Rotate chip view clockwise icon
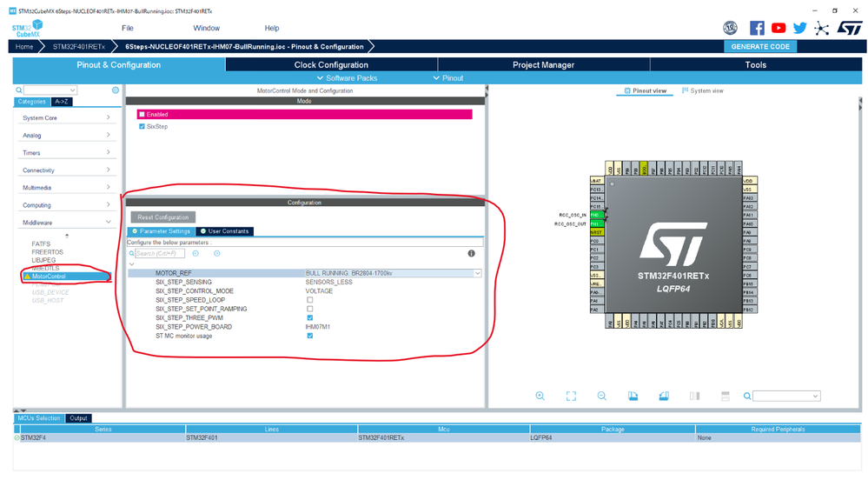The width and height of the screenshot is (868, 480). pos(633,396)
